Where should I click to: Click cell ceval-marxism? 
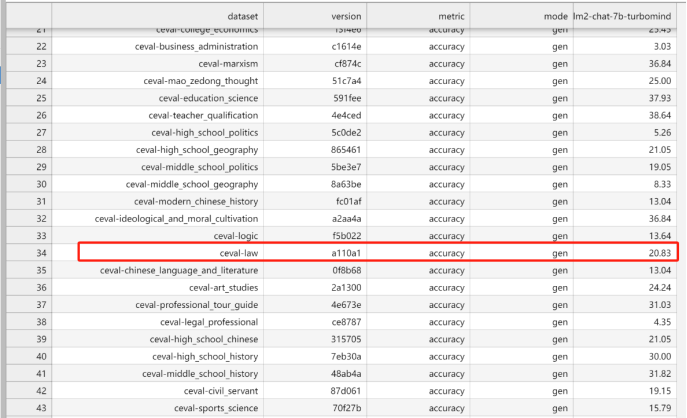(157, 64)
